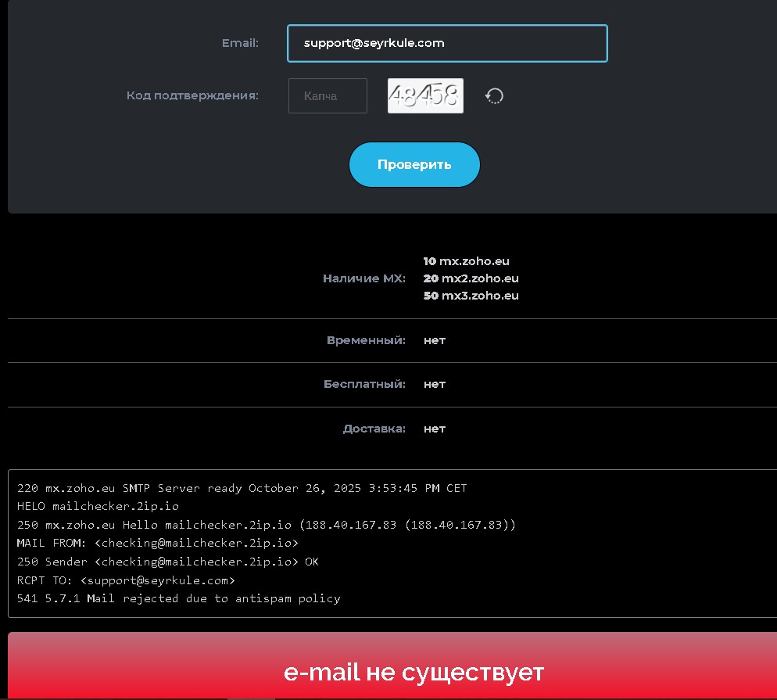Screen dimensions: 777x700
Task: Click the MAIL FROM log line
Action: tap(157, 543)
